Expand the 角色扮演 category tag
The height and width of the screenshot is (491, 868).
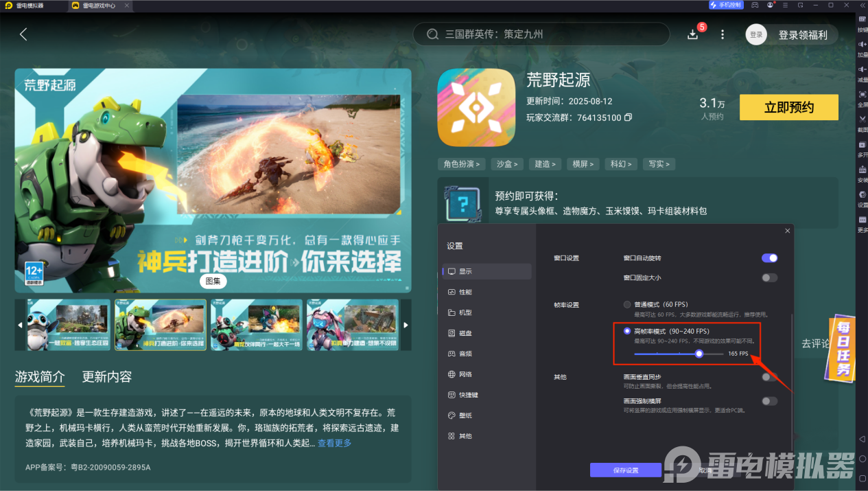pos(461,164)
